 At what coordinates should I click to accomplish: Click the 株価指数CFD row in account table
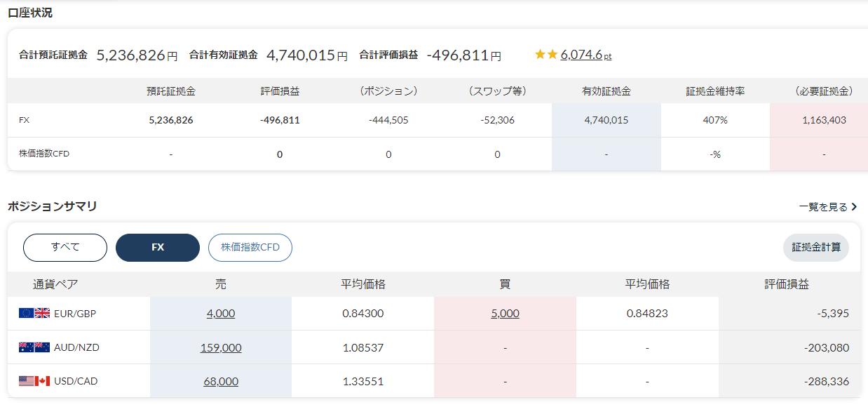pos(438,154)
